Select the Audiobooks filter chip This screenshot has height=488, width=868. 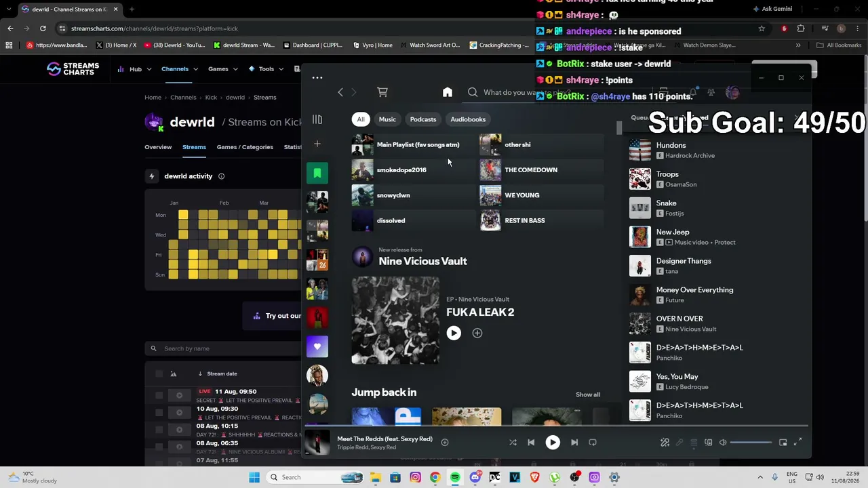click(468, 119)
